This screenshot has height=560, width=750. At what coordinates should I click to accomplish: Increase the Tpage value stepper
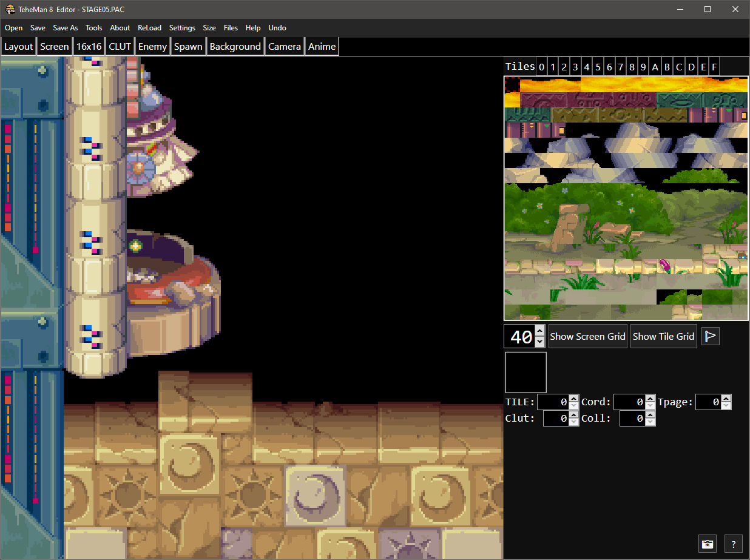[x=726, y=398]
